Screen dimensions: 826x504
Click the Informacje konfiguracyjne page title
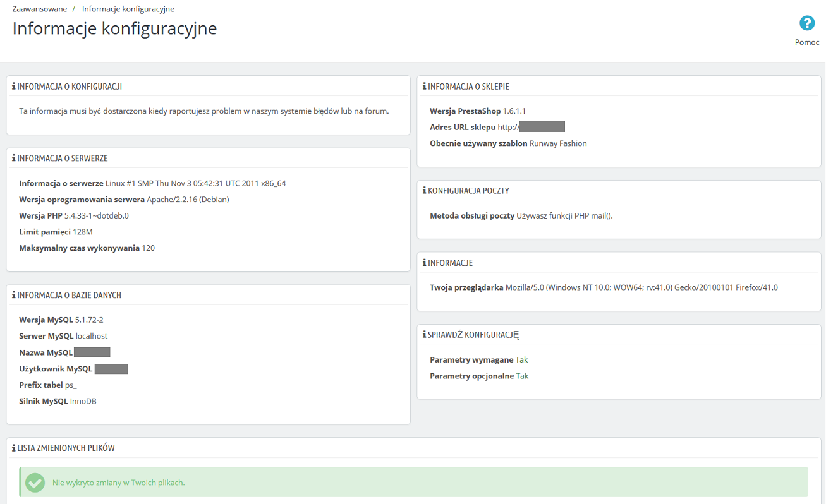114,28
